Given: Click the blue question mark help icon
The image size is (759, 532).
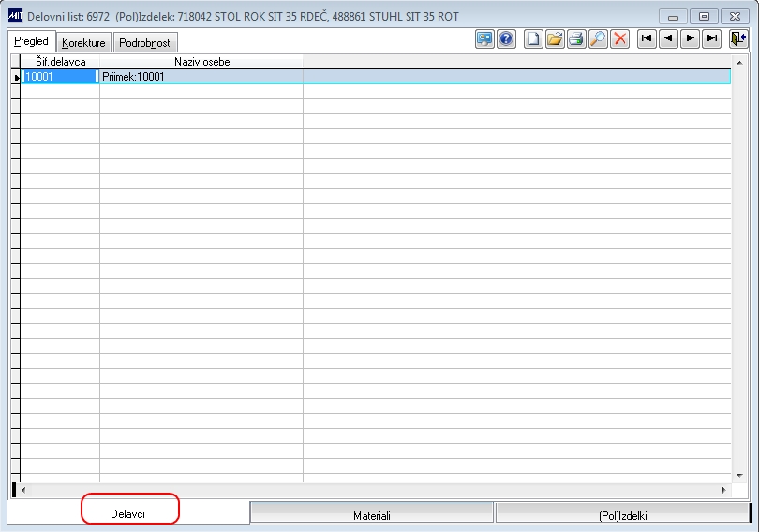Looking at the screenshot, I should click(506, 39).
